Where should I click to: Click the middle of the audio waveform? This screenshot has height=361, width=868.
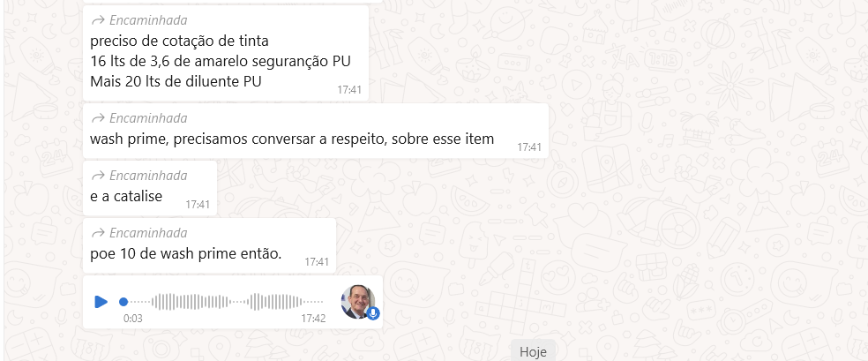pyautogui.click(x=226, y=302)
